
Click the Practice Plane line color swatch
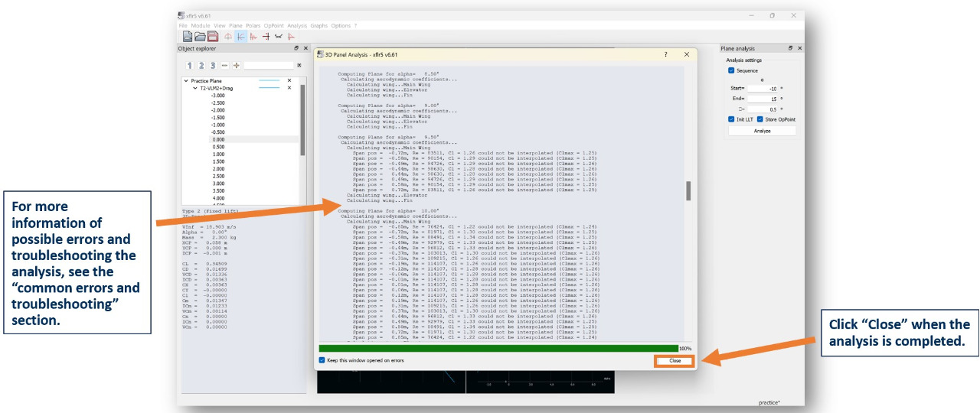[x=269, y=80]
